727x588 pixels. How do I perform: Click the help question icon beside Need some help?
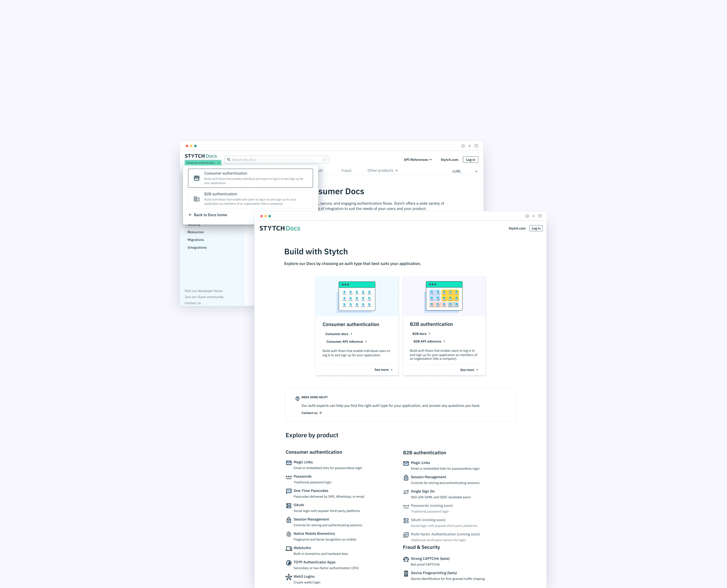tap(297, 399)
